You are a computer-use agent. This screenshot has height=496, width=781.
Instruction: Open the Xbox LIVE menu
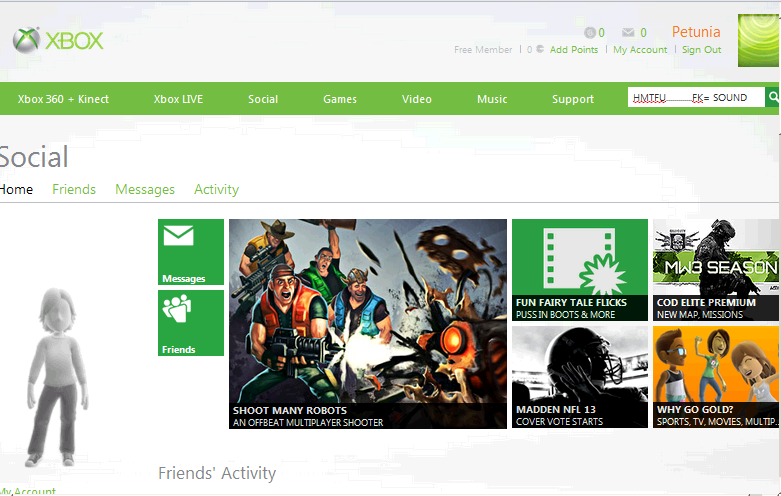(178, 99)
